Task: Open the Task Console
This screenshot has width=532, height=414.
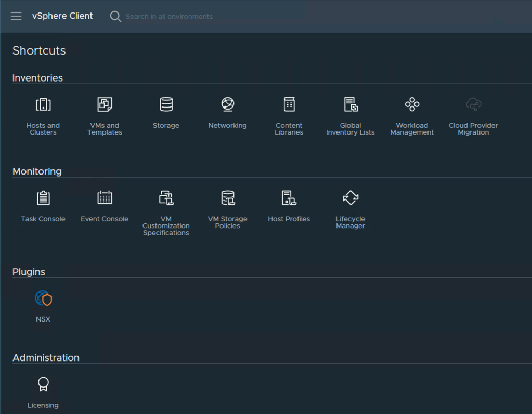Action: [43, 198]
